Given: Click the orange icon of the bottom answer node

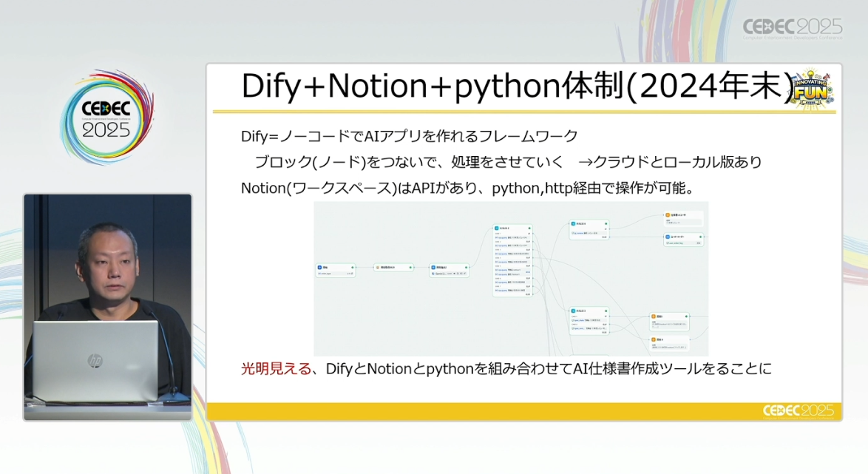Looking at the screenshot, I should tap(654, 339).
